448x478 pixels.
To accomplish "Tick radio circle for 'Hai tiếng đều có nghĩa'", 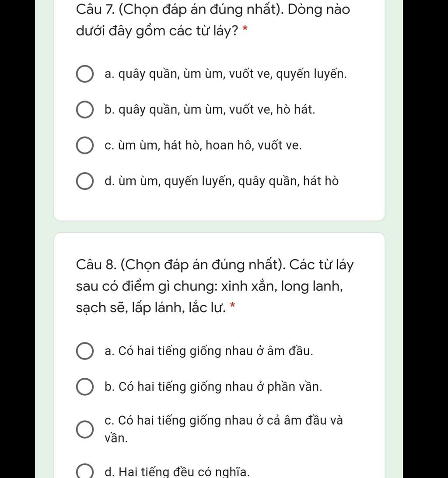I will click(84, 472).
